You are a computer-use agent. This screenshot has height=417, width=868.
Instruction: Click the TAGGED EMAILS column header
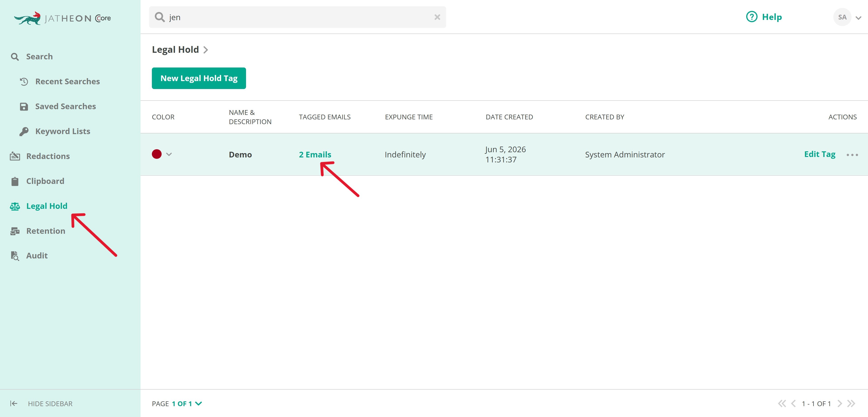[x=325, y=117]
